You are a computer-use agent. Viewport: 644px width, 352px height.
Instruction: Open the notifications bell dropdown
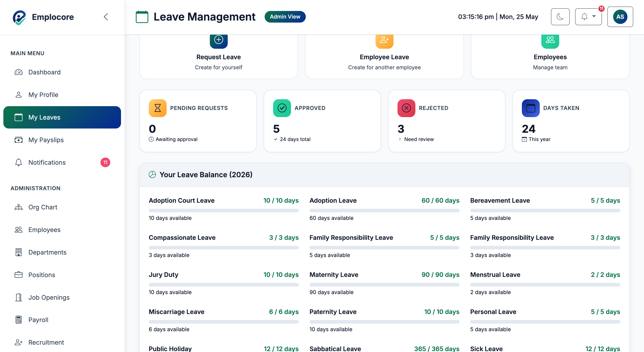588,17
